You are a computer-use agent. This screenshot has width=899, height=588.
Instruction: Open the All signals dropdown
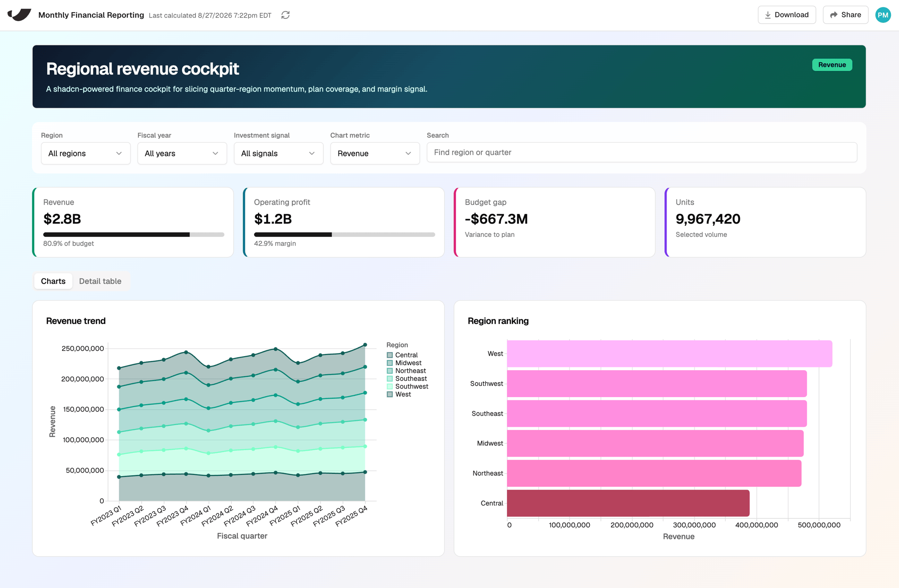point(279,153)
